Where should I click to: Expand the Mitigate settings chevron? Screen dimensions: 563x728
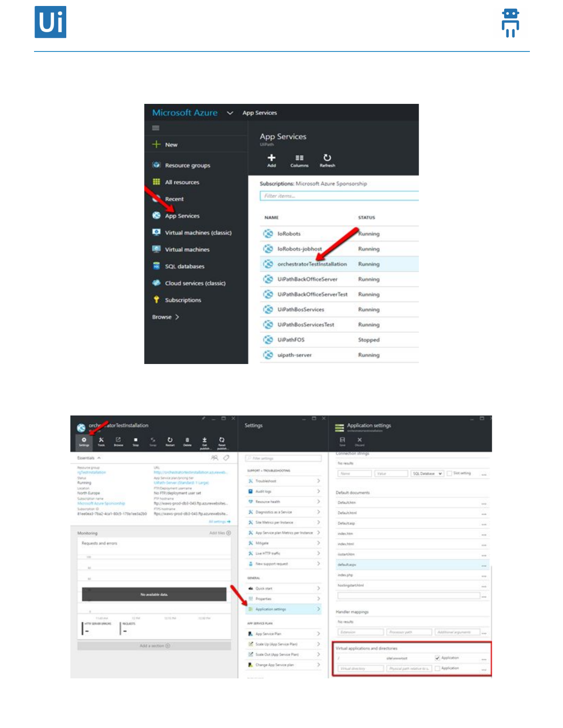coord(318,543)
